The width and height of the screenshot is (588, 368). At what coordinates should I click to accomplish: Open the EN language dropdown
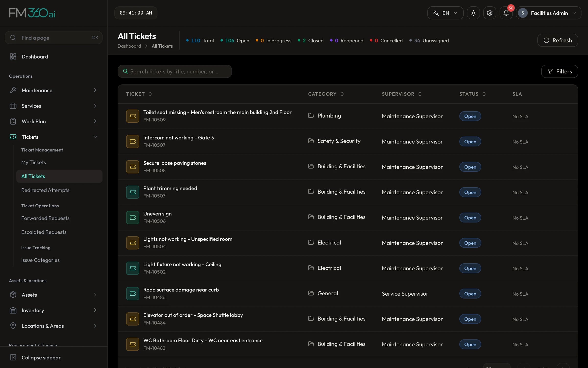point(445,13)
